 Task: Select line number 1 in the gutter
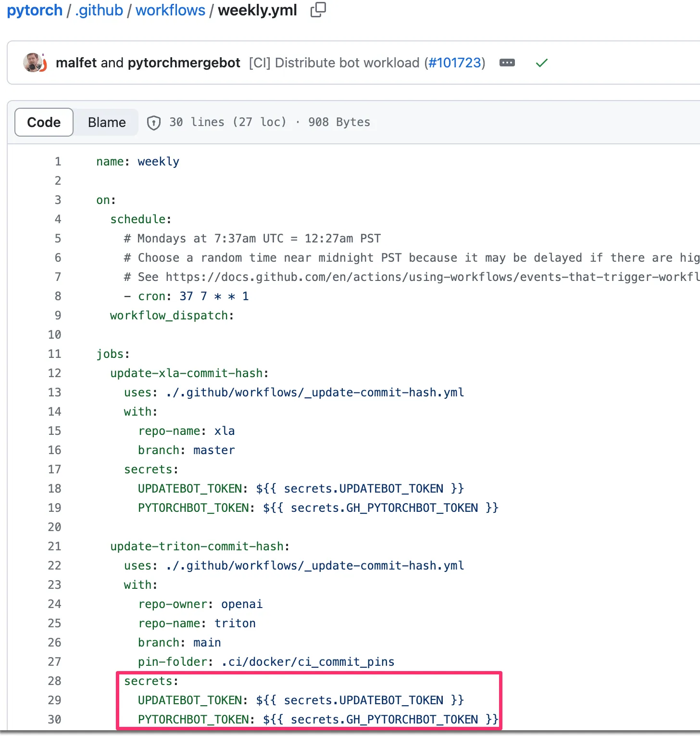pyautogui.click(x=58, y=162)
